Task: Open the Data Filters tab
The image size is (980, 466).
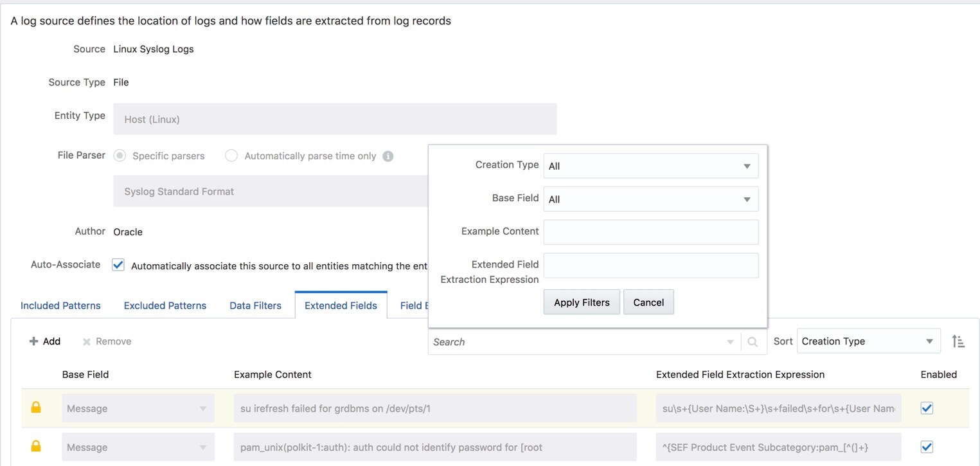Action: click(x=255, y=305)
